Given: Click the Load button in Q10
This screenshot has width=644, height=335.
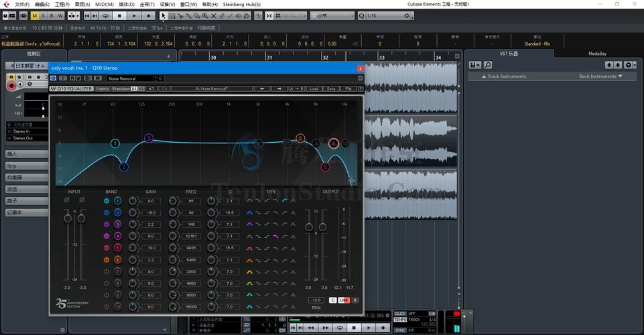Looking at the screenshot, I should [x=314, y=88].
